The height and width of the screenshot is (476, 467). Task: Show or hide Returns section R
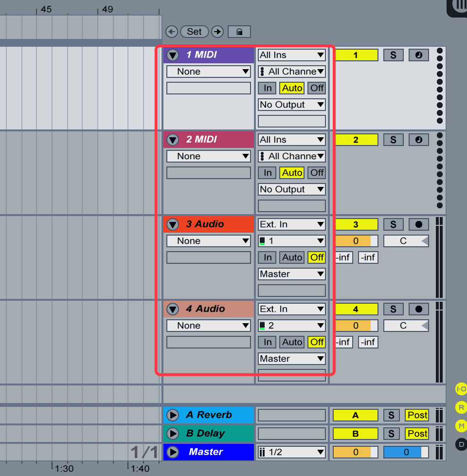[461, 407]
